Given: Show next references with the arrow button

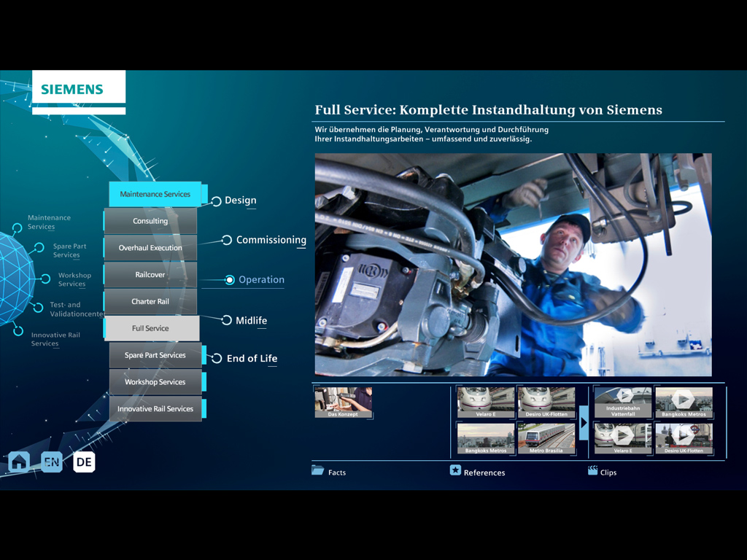Looking at the screenshot, I should [x=584, y=422].
